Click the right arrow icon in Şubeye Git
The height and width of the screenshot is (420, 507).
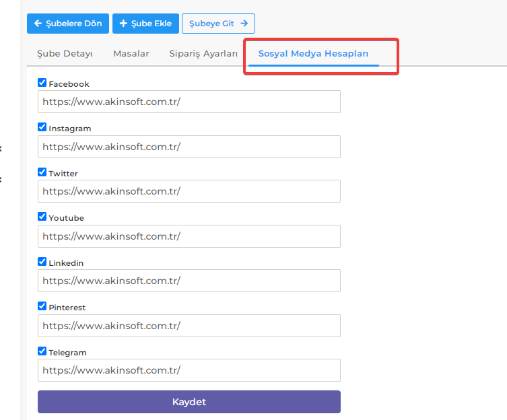[244, 24]
